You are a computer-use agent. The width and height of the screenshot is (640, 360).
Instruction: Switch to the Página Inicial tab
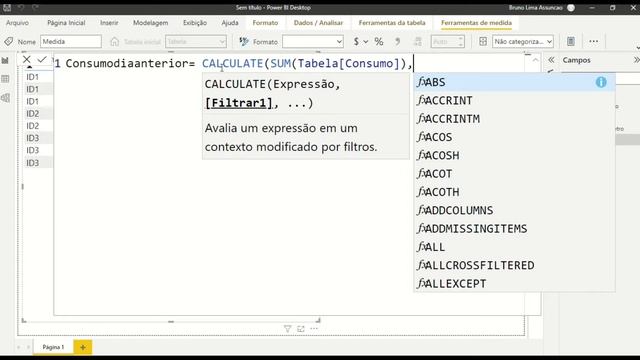[x=66, y=23]
